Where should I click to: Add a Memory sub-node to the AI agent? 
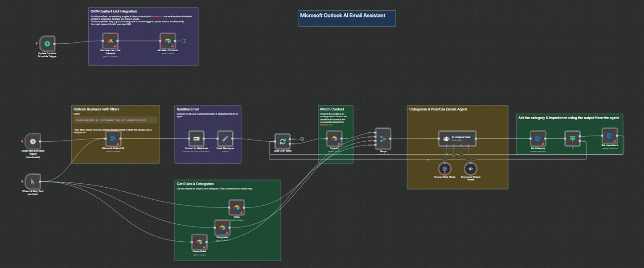[x=454, y=155]
